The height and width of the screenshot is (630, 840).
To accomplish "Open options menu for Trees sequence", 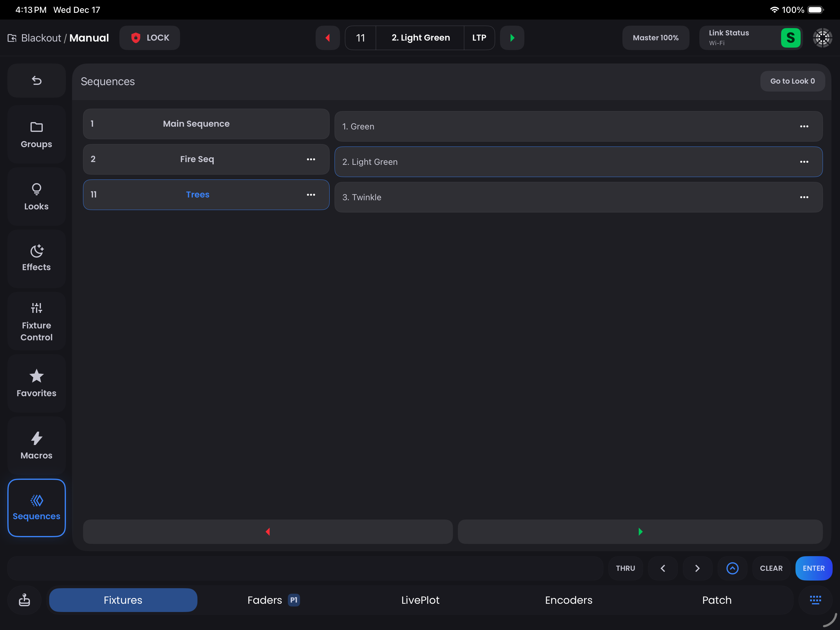I will (311, 194).
